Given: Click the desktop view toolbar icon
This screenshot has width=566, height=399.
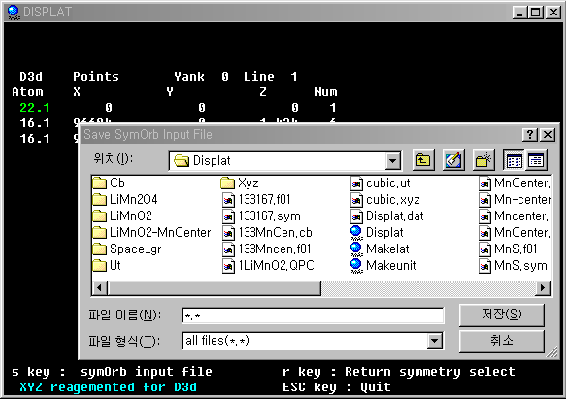Looking at the screenshot, I should tap(453, 160).
